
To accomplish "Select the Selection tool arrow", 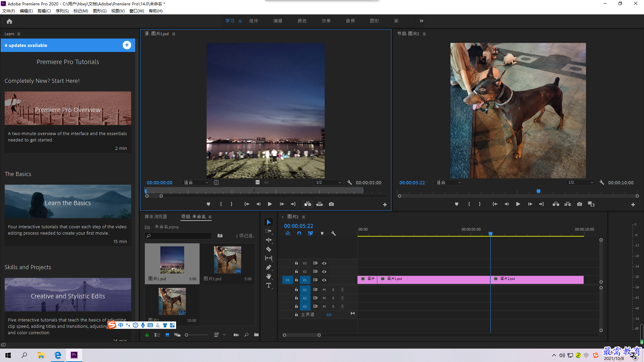I will (269, 222).
